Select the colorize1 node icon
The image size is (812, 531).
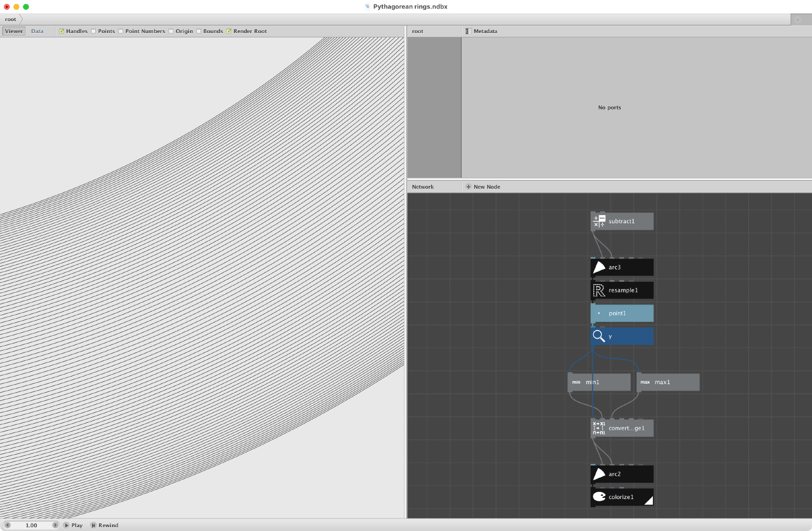coord(599,497)
